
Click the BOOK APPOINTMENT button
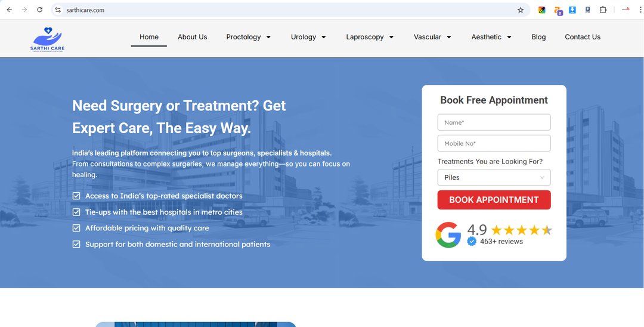tap(494, 200)
